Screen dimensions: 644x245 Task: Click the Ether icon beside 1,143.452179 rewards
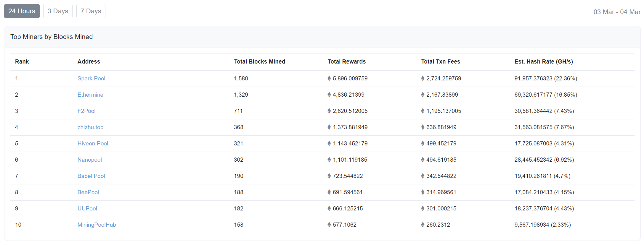[329, 143]
